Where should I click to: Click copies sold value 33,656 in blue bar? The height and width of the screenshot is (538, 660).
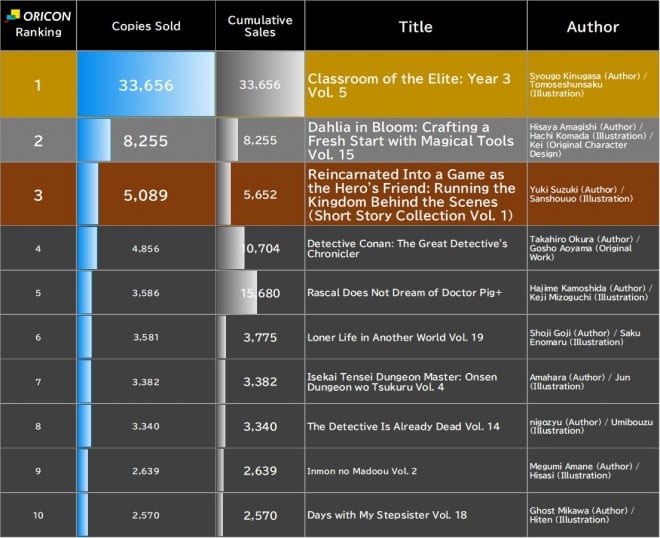[146, 85]
